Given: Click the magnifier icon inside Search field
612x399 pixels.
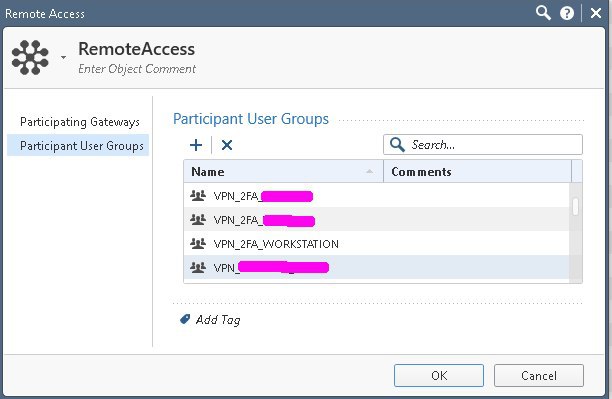Looking at the screenshot, I should [397, 144].
